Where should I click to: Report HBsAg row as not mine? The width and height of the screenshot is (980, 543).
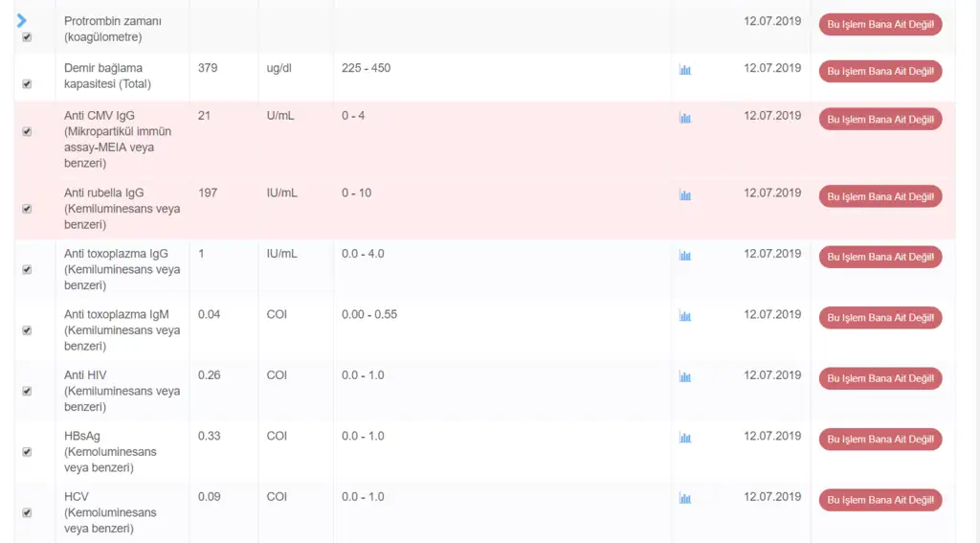(x=880, y=439)
